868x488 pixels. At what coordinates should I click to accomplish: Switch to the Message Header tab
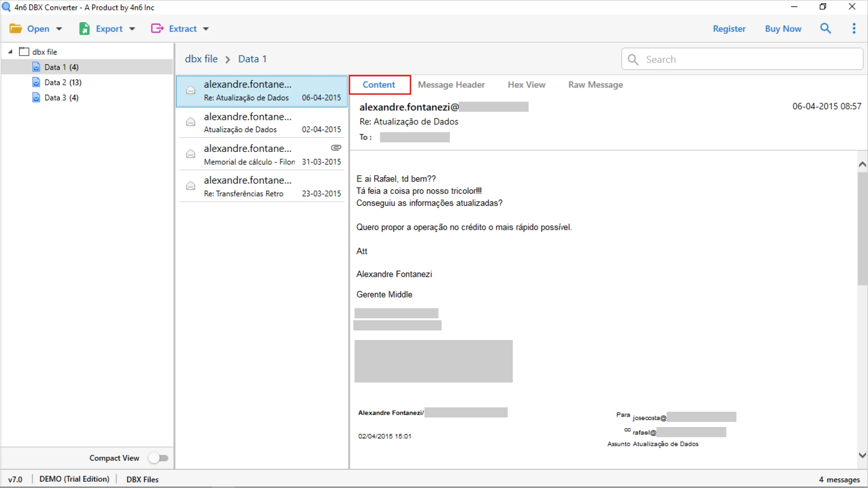[451, 85]
